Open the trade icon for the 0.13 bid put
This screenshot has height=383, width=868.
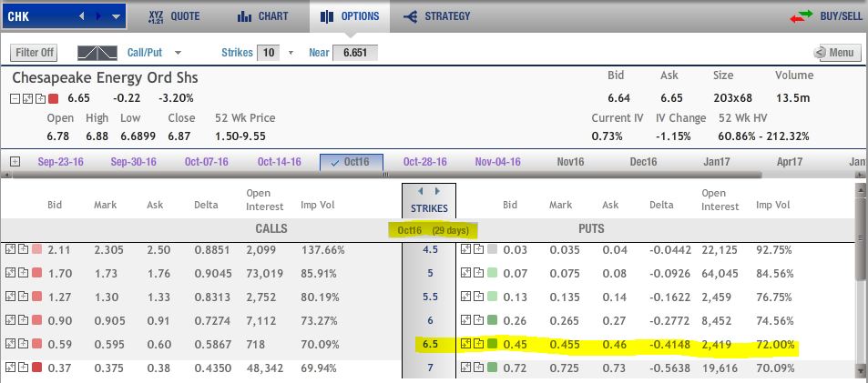tap(465, 297)
